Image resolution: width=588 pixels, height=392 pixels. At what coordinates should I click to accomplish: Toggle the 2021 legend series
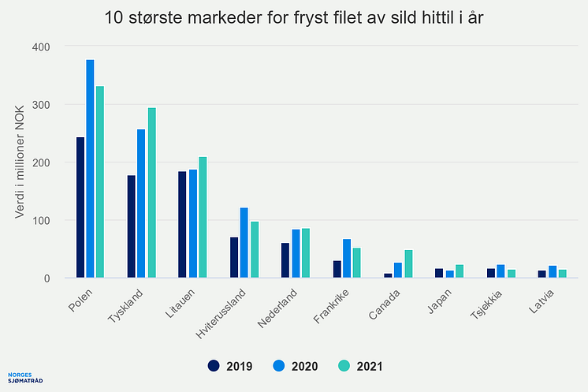[x=361, y=366]
